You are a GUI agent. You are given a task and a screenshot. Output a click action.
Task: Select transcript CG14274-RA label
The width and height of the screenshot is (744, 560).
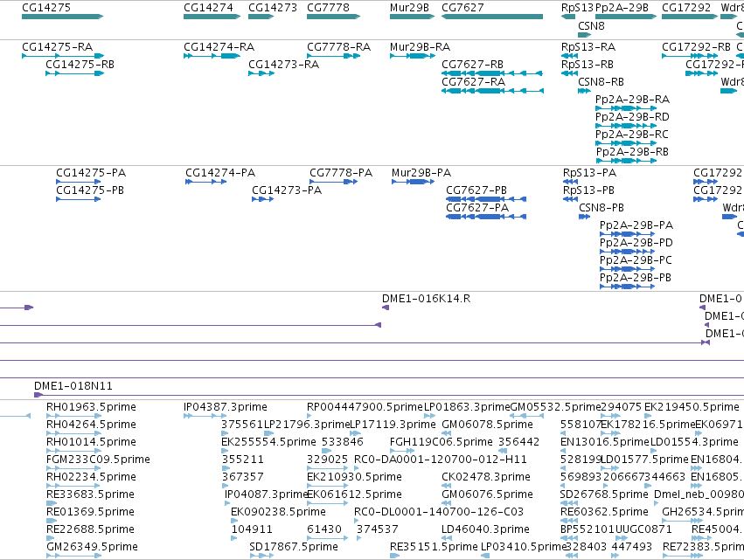coord(219,47)
